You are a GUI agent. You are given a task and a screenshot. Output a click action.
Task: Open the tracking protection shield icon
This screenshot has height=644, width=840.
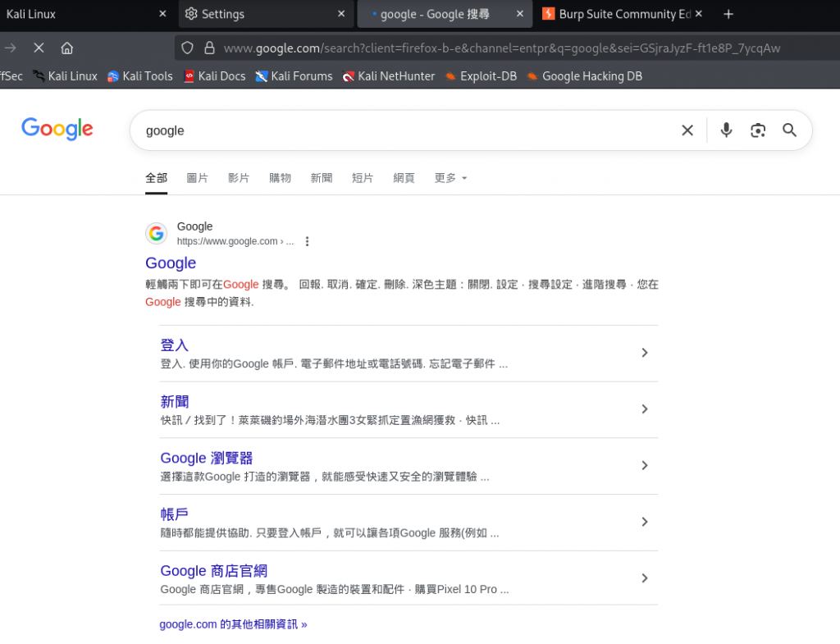click(x=187, y=48)
